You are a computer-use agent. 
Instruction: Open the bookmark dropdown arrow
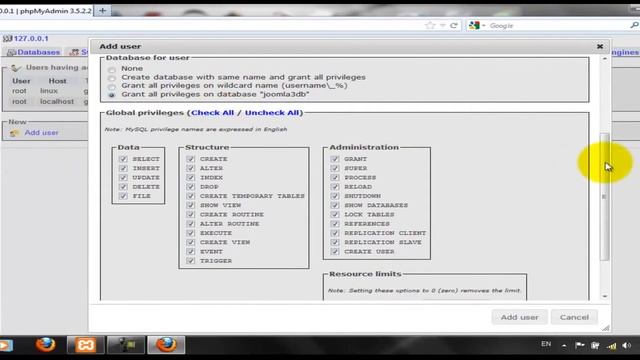click(442, 26)
